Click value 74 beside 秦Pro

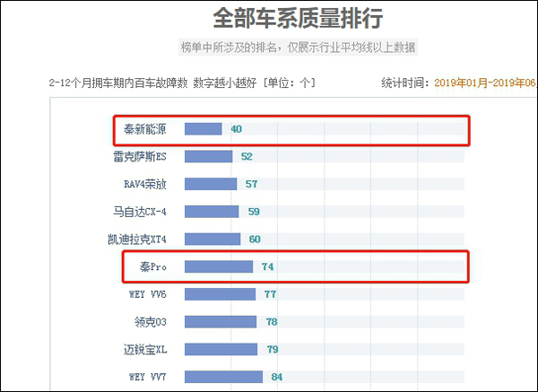[267, 266]
